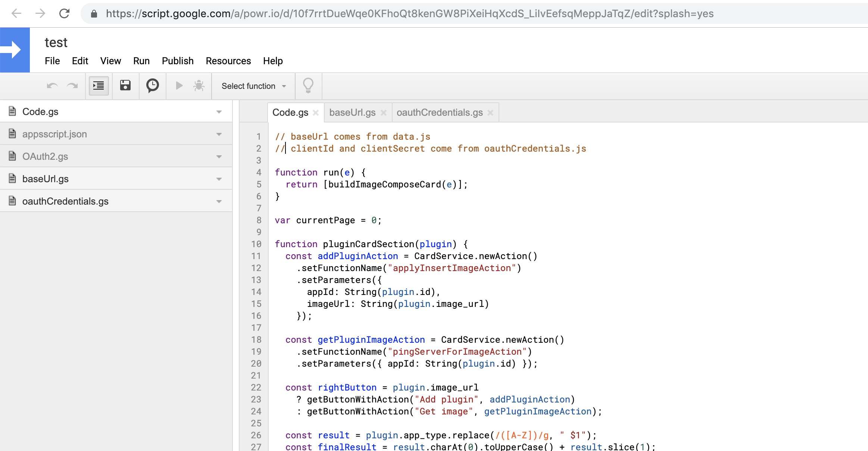Click the redo arrow icon
868x451 pixels.
point(72,86)
